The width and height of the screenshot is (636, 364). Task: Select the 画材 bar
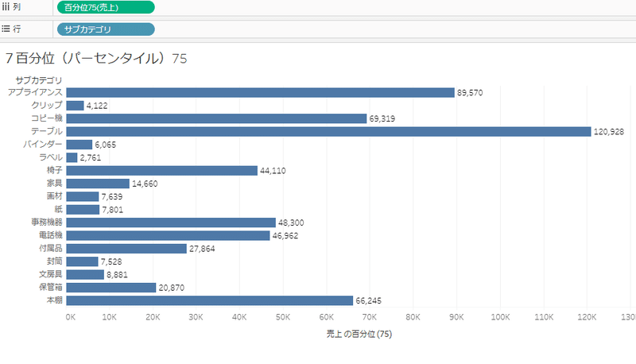point(83,196)
